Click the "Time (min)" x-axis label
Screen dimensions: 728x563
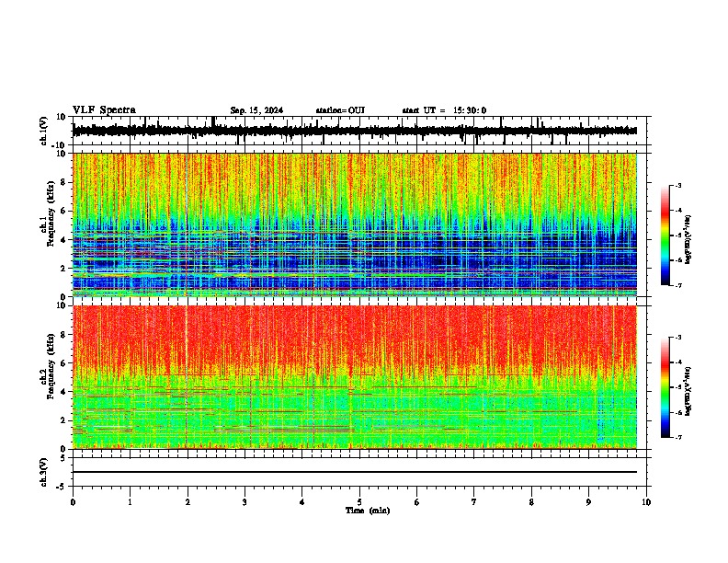(368, 511)
